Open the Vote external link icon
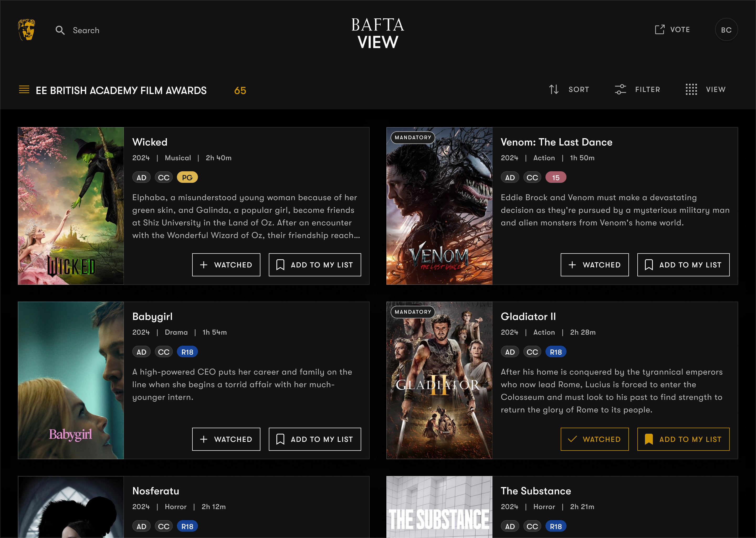Viewport: 756px width, 538px height. pyautogui.click(x=659, y=29)
